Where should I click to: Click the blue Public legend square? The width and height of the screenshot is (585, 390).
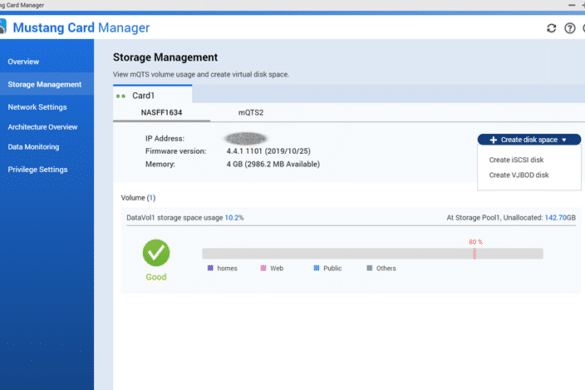316,268
